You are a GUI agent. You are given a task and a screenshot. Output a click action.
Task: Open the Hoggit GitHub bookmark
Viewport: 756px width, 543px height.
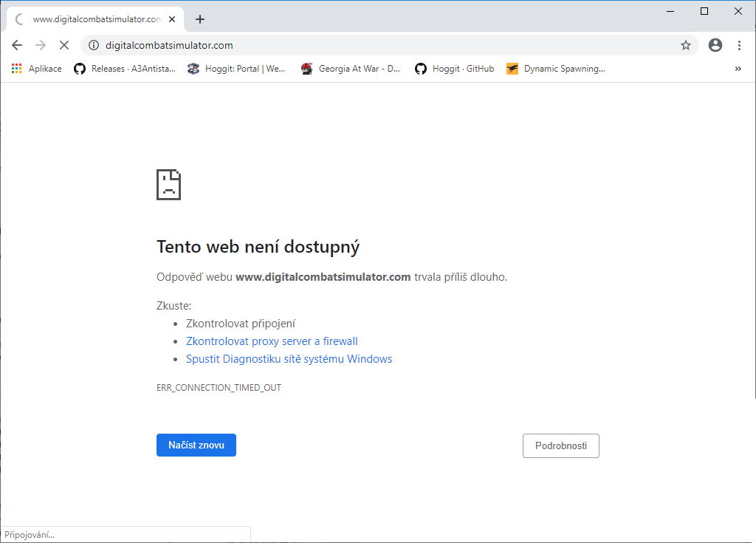[454, 69]
